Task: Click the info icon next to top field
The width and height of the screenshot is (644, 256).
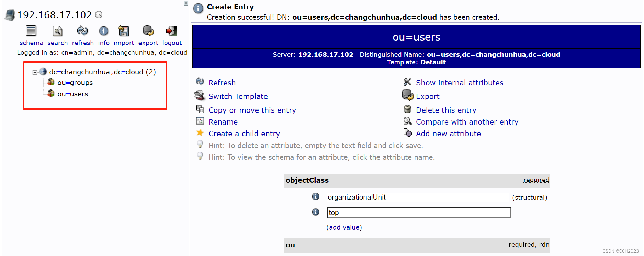Action: [x=315, y=212]
